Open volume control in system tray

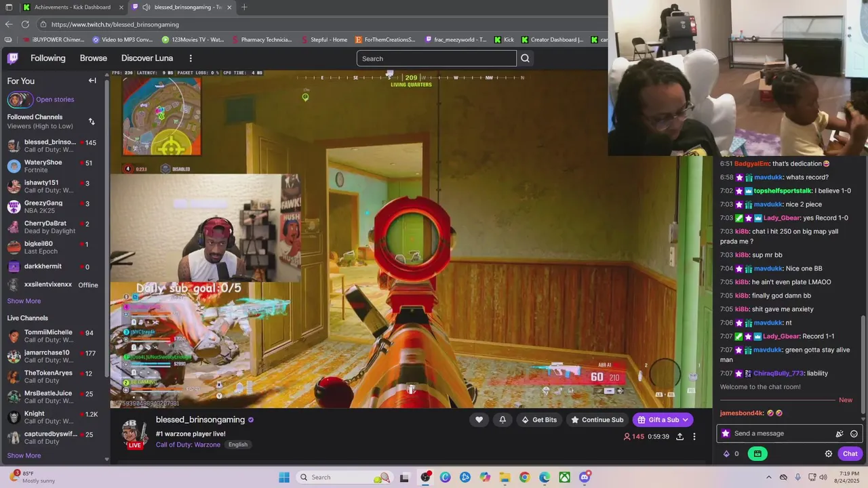tap(824, 477)
